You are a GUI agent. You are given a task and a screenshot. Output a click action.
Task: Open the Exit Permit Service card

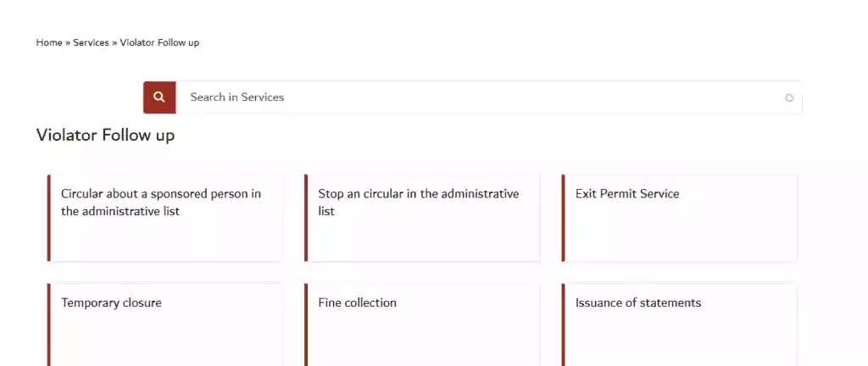680,218
